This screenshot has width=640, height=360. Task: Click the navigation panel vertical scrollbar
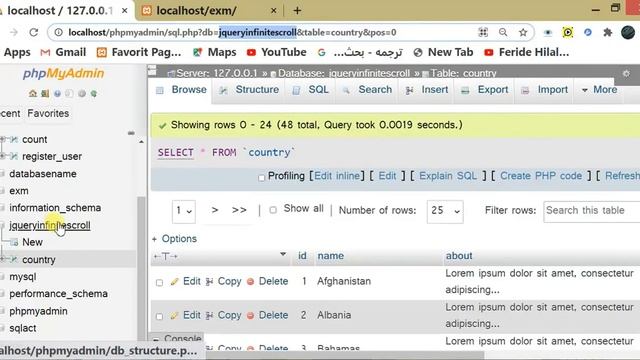click(141, 269)
